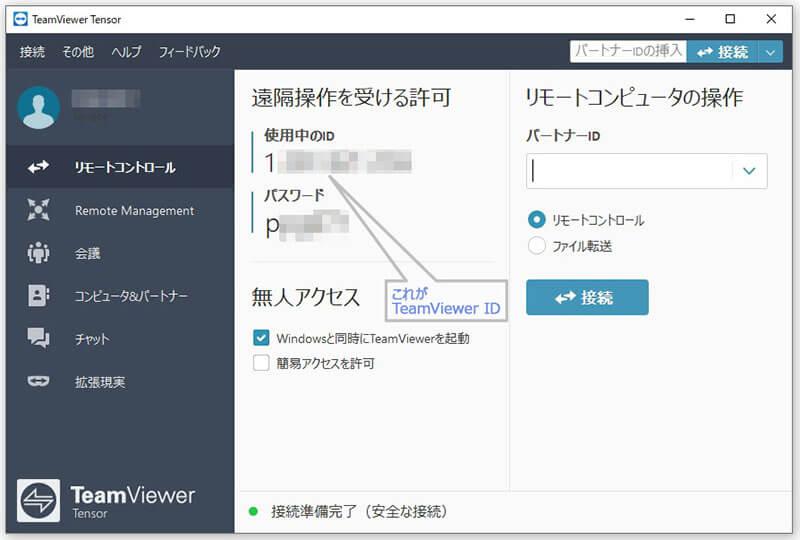The image size is (800, 540).
Task: Check the 簡易アクセスを許可 checkbox
Action: tap(261, 363)
